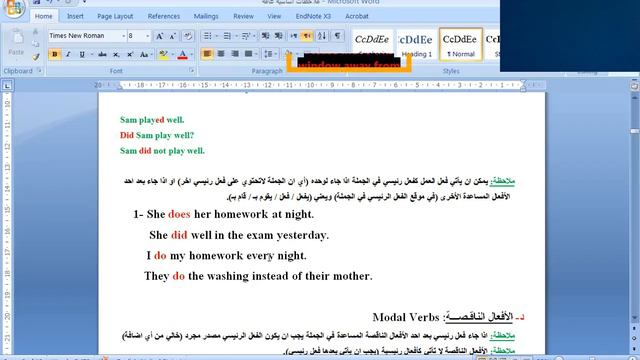This screenshot has height=360, width=640.
Task: Click the 'Modal Verbs' heading text
Action: tap(406, 317)
